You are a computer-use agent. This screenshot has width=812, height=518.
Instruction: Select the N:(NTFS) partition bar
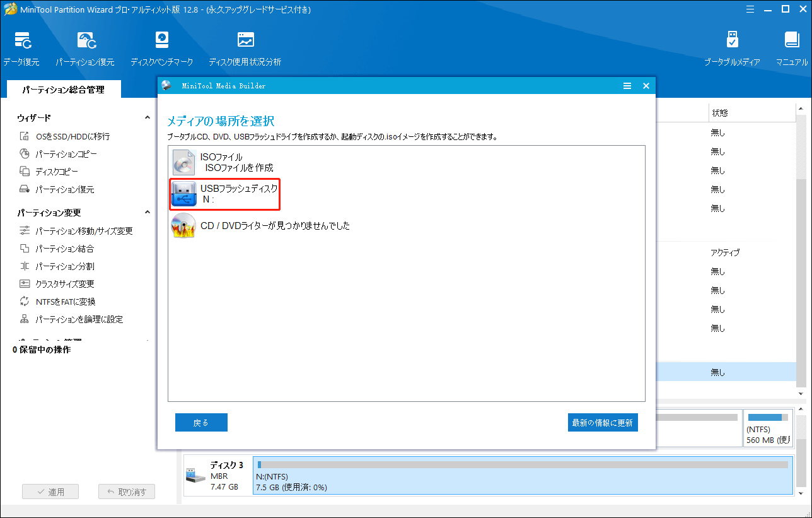click(x=523, y=475)
